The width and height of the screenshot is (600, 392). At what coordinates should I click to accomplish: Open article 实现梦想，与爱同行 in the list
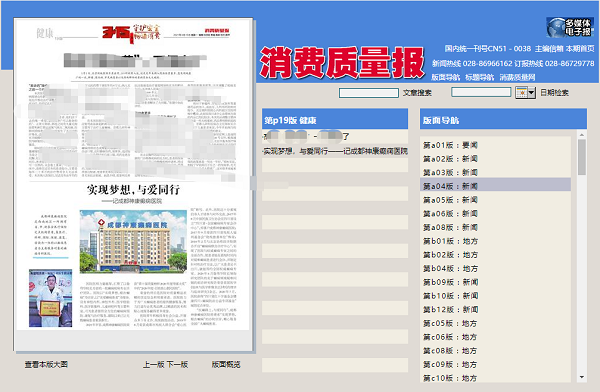pyautogui.click(x=335, y=151)
